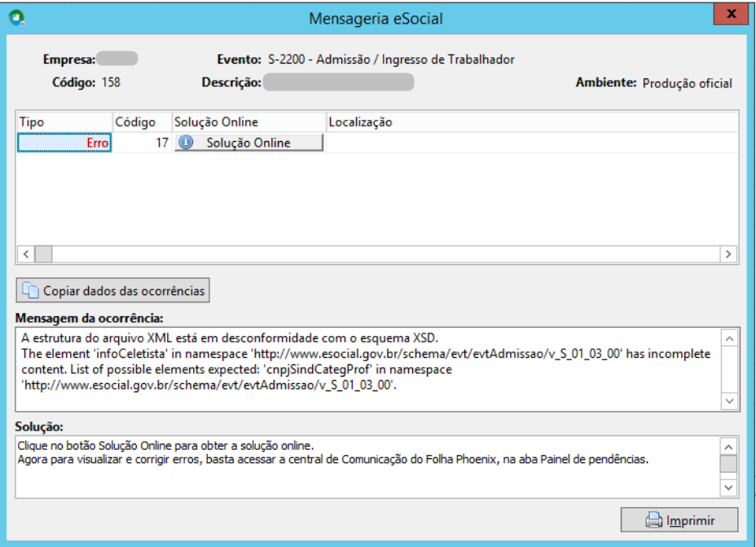The image size is (756, 547).
Task: Click up arrow in Solução text scrollbar
Action: click(728, 447)
